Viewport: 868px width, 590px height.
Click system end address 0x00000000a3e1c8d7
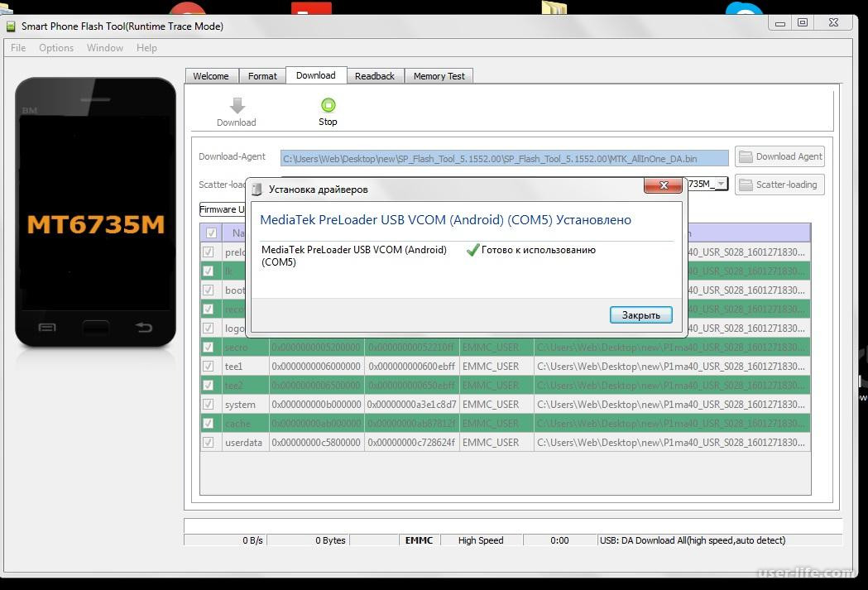point(412,405)
